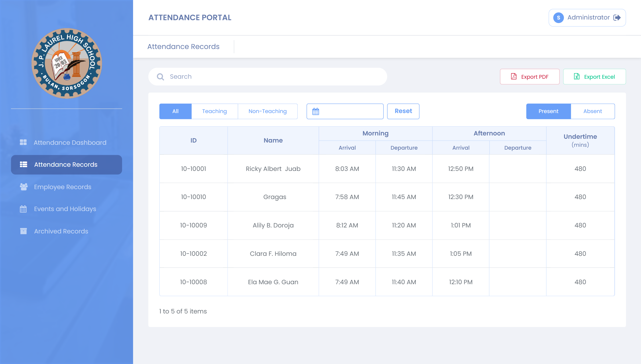Export the records as PDF
This screenshot has width=641, height=364.
point(529,77)
